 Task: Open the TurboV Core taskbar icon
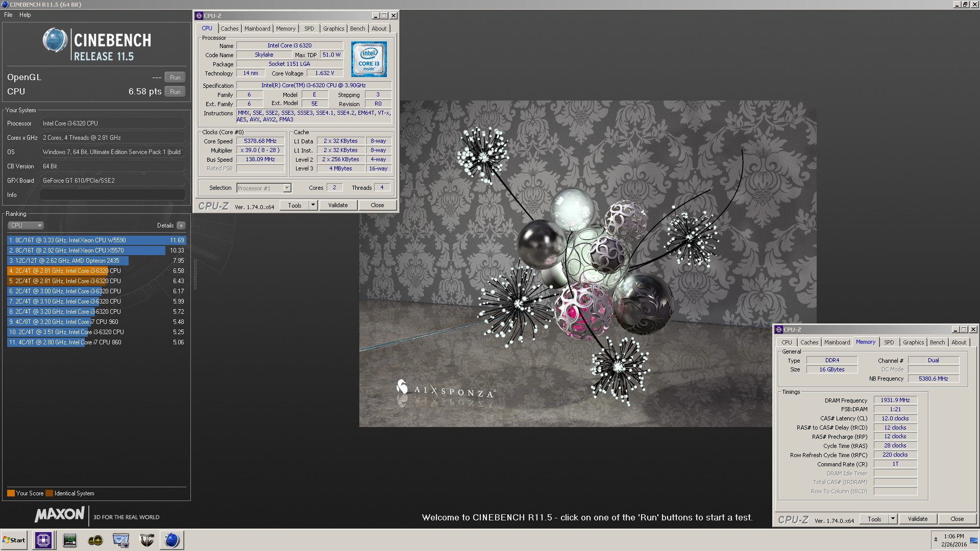(x=146, y=540)
